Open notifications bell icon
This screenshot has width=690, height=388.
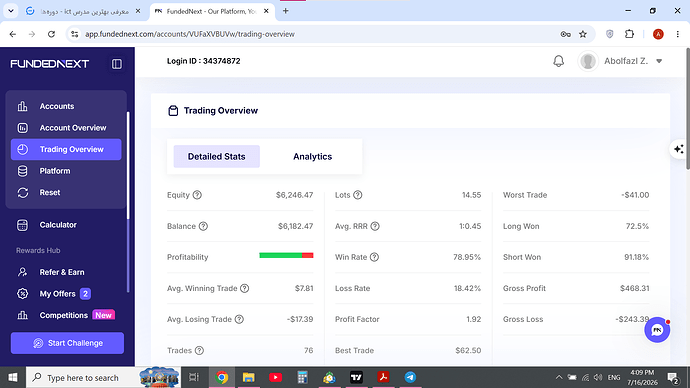coord(558,61)
